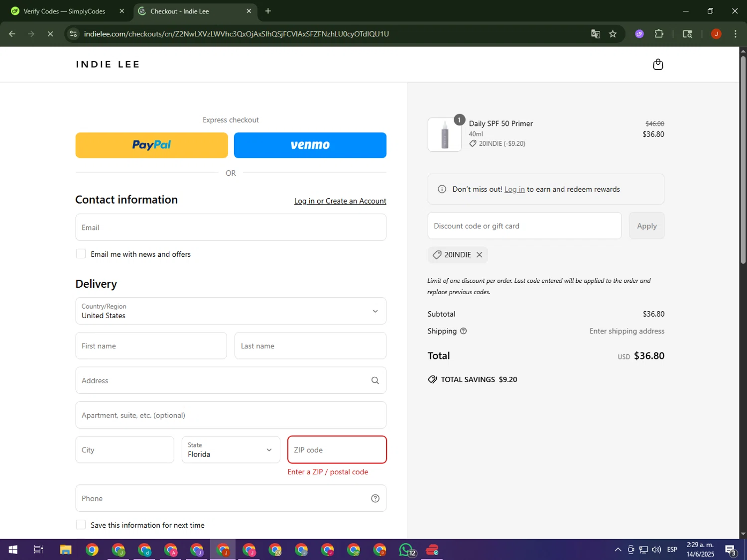Click the INDIE LEE logo
The image size is (747, 560).
tap(108, 64)
